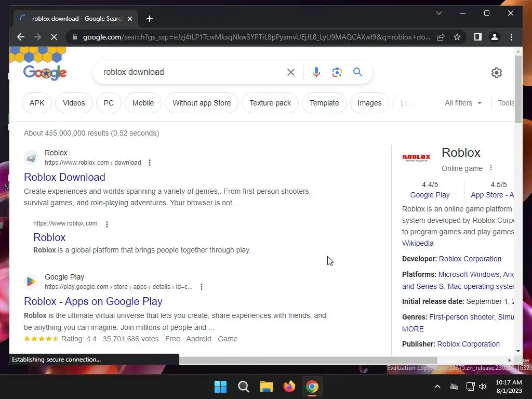Viewport: 532px width, 399px height.
Task: Open Chrome's three-dot menu
Action: point(511,37)
